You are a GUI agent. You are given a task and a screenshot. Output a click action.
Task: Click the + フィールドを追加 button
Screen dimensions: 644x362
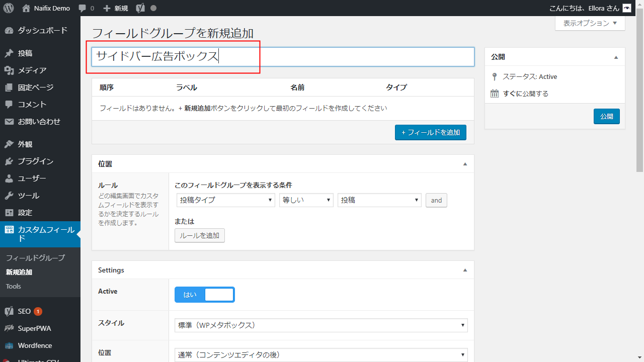(x=431, y=133)
